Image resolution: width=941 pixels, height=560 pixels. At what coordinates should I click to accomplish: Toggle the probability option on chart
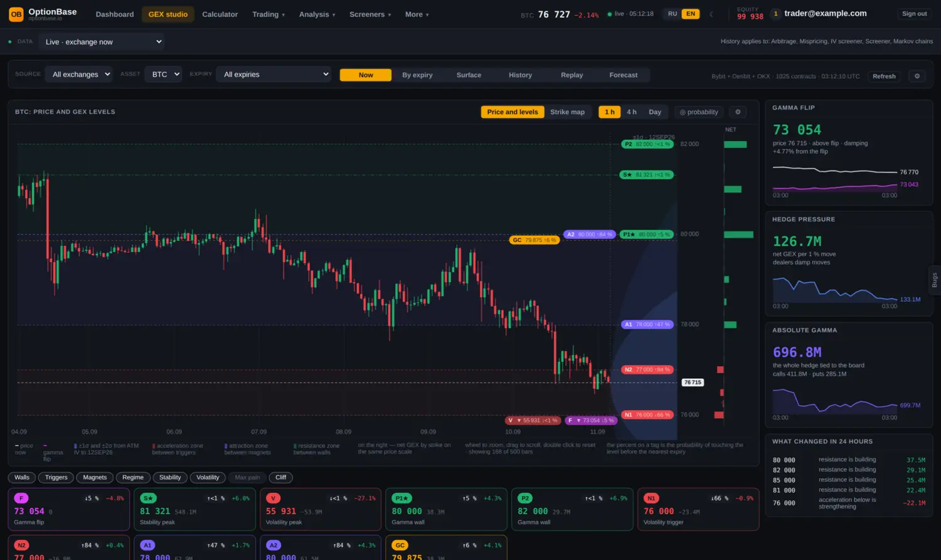click(699, 112)
